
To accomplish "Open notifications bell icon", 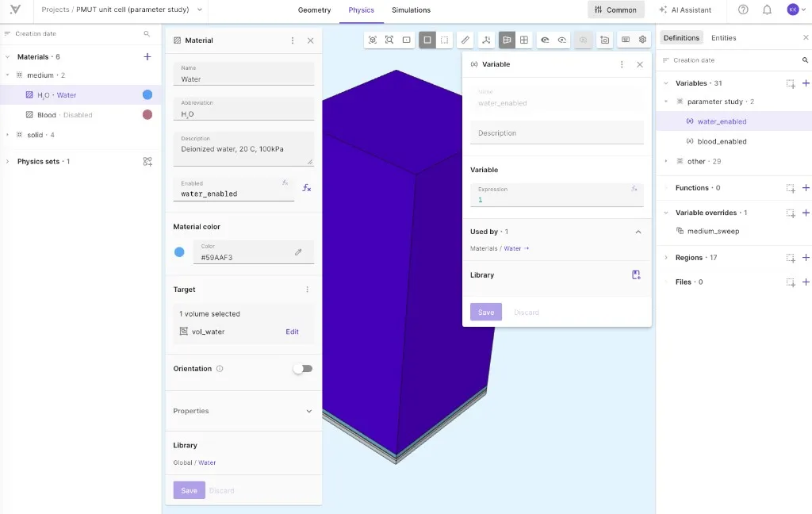I will 767,10.
